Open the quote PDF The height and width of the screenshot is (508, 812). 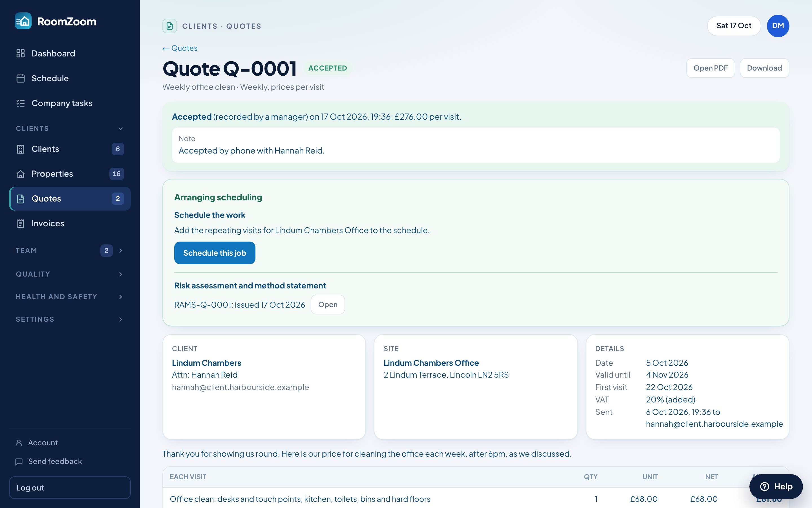click(x=711, y=68)
